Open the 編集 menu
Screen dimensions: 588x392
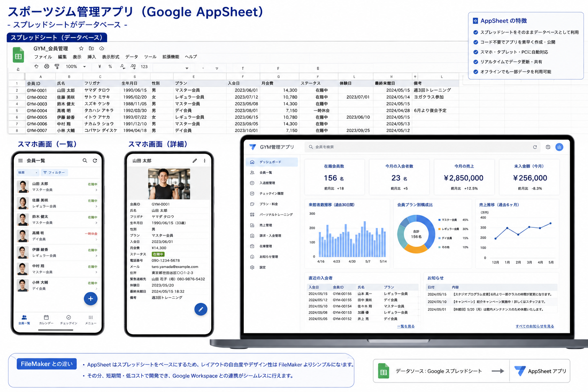[x=62, y=57]
